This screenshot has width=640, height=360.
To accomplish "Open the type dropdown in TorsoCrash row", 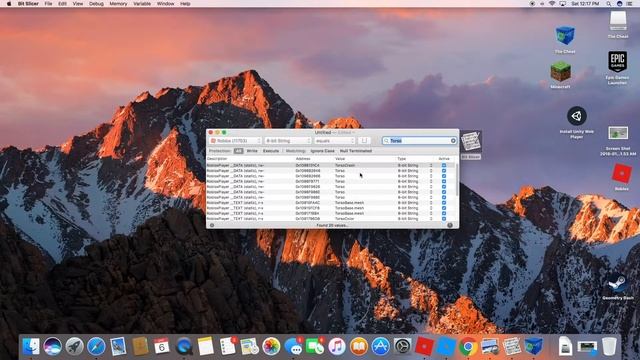I will click(x=431, y=165).
